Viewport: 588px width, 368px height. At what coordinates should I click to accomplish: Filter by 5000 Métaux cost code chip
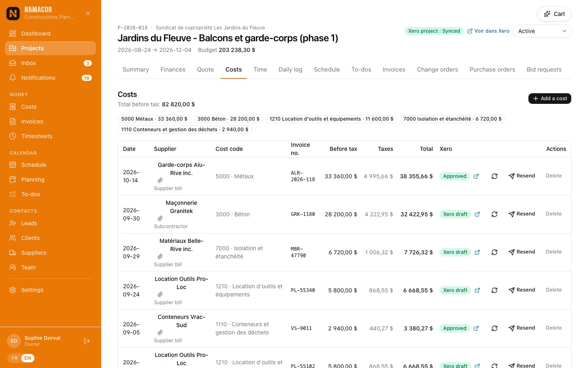[x=154, y=119]
